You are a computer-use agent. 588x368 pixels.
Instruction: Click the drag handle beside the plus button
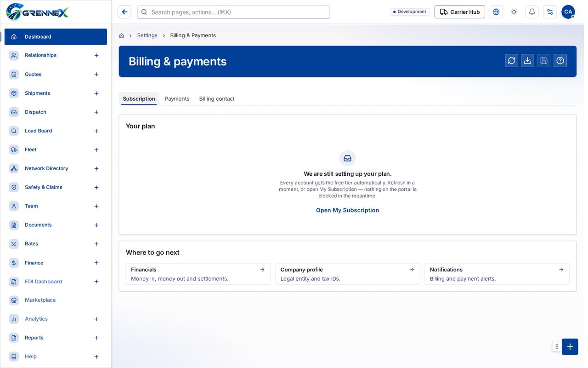[557, 347]
